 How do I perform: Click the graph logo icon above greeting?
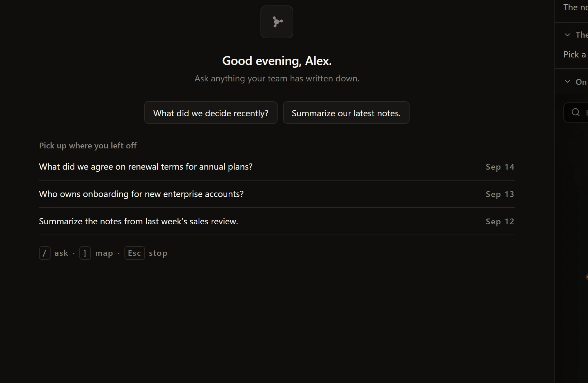tap(277, 22)
